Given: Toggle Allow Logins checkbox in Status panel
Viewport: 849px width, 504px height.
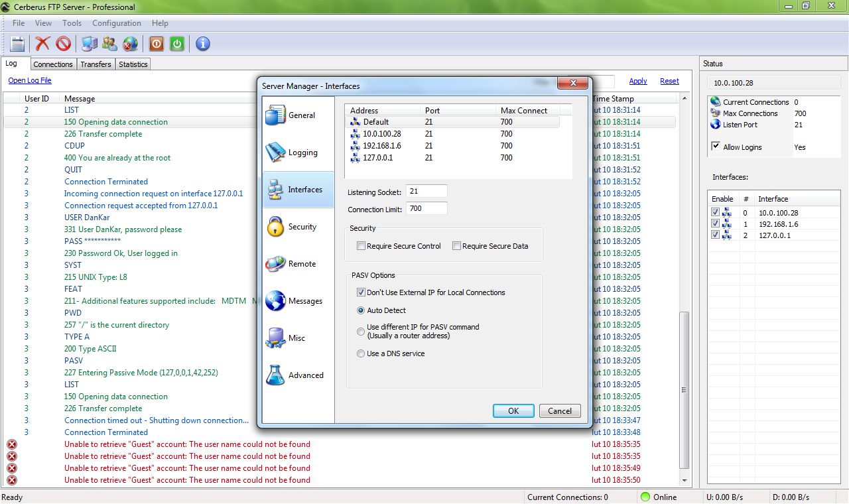Looking at the screenshot, I should tap(716, 147).
